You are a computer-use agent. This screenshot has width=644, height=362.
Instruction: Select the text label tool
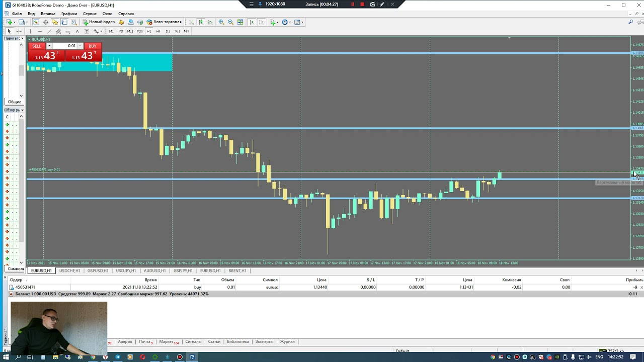[87, 31]
